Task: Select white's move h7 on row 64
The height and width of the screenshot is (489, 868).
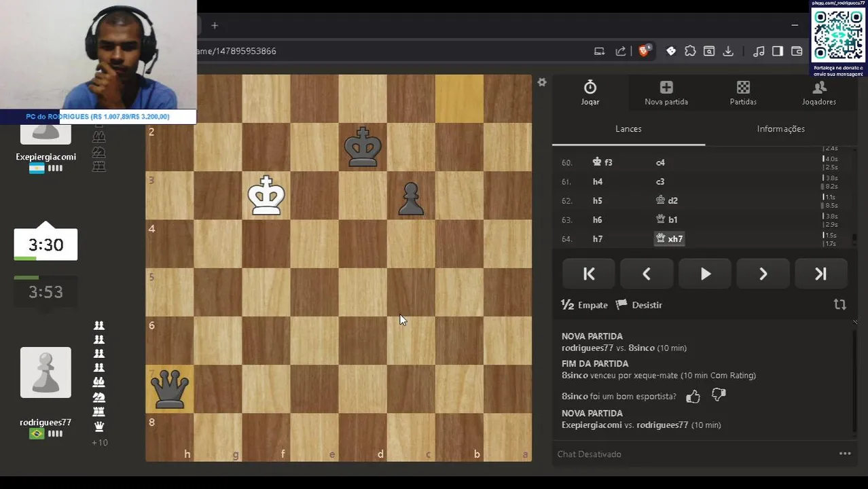Action: (598, 239)
